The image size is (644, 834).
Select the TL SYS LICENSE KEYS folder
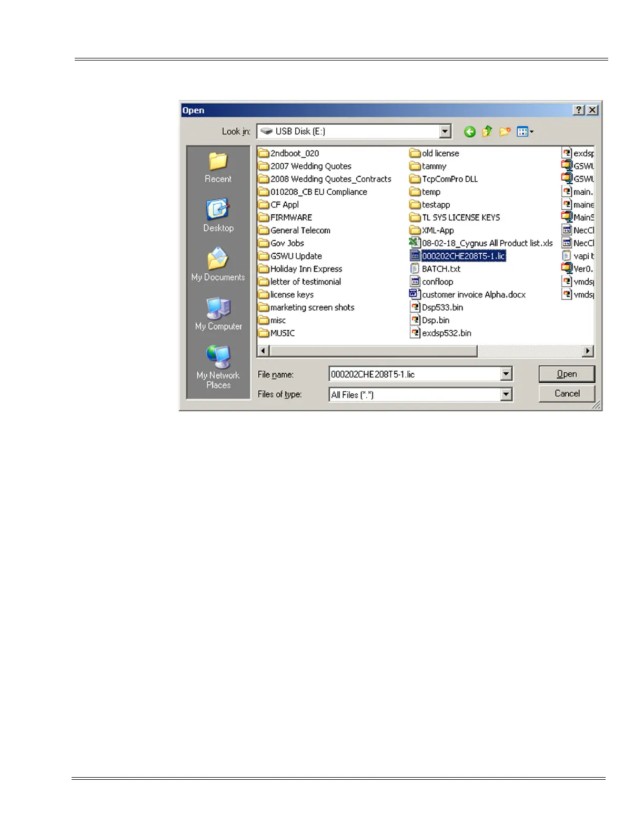click(x=455, y=217)
